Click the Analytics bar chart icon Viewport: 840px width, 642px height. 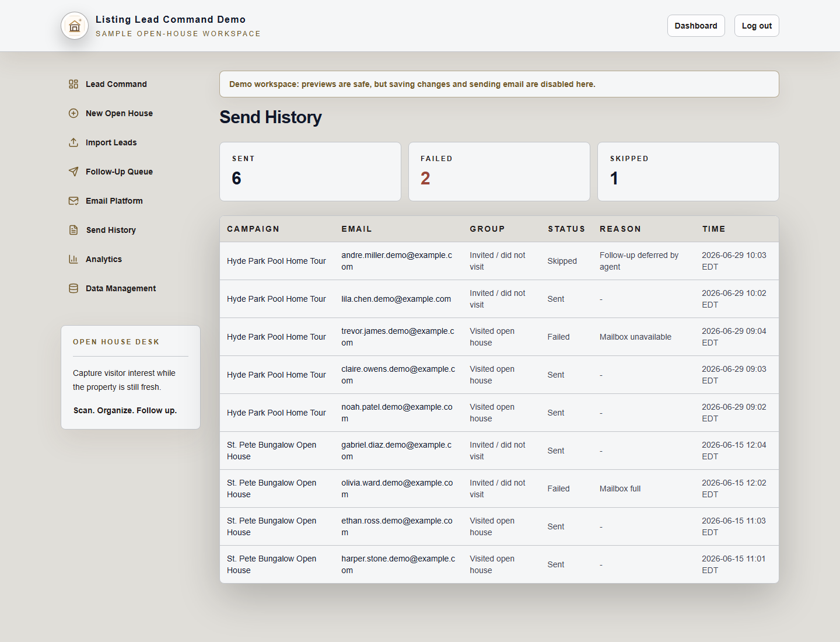(x=73, y=259)
